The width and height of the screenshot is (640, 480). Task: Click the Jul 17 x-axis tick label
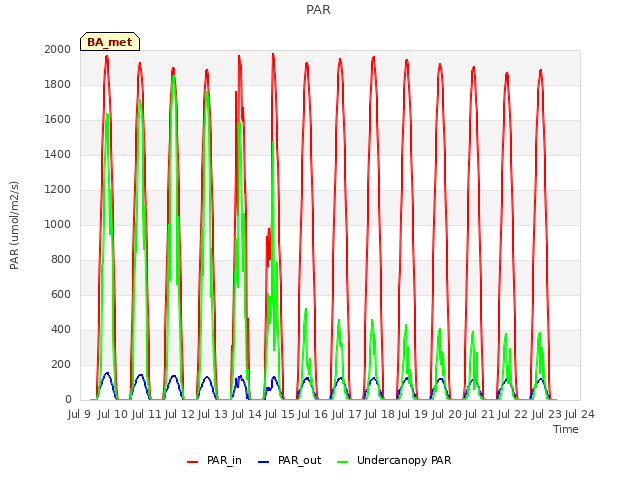tap(346, 414)
